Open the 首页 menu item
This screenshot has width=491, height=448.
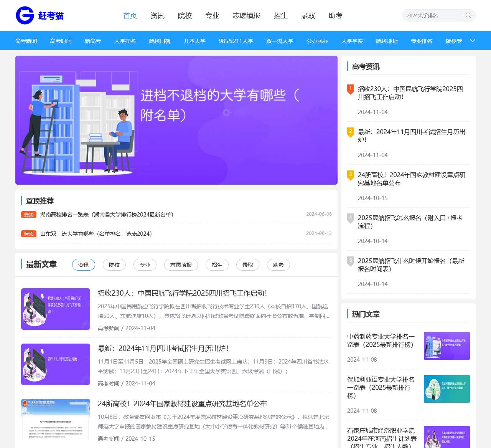point(130,16)
